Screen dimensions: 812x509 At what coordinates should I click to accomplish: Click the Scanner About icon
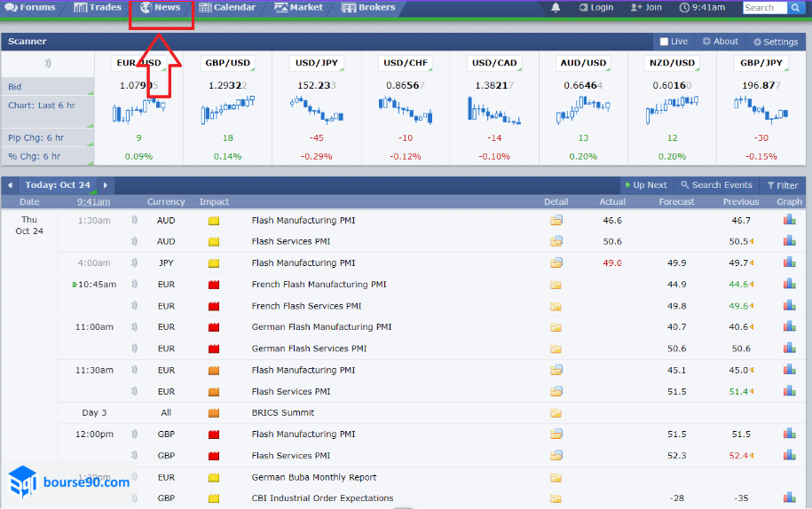pos(707,42)
